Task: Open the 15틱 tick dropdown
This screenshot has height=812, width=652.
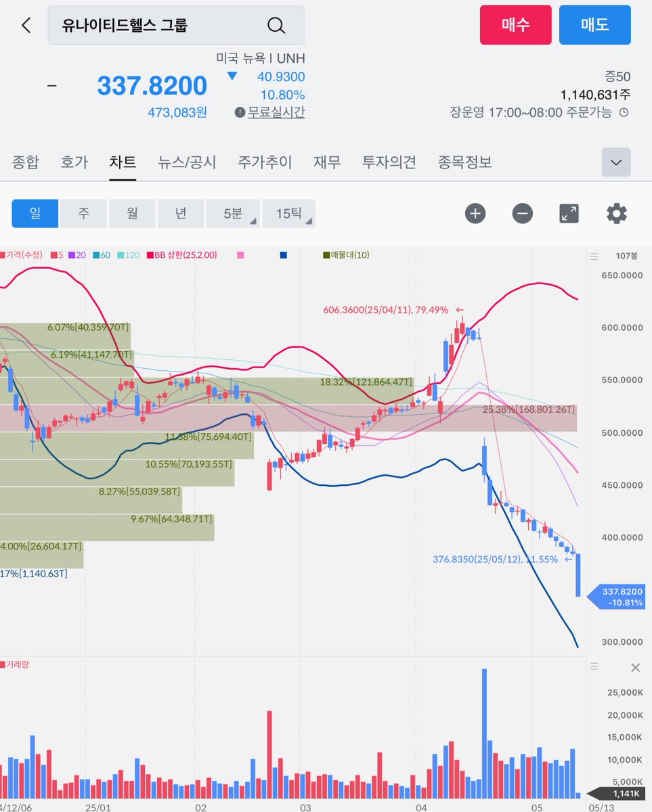Action: coord(288,214)
